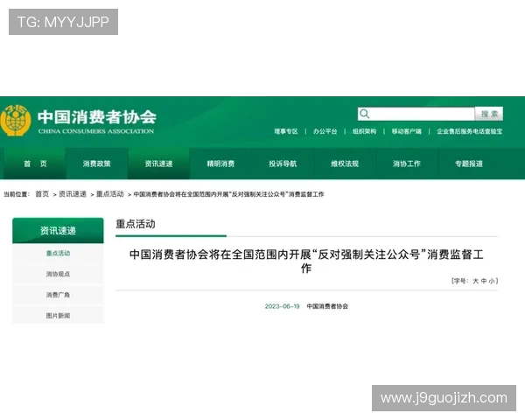
Task: Open the 消协工作 navigation item
Action: [x=407, y=164]
